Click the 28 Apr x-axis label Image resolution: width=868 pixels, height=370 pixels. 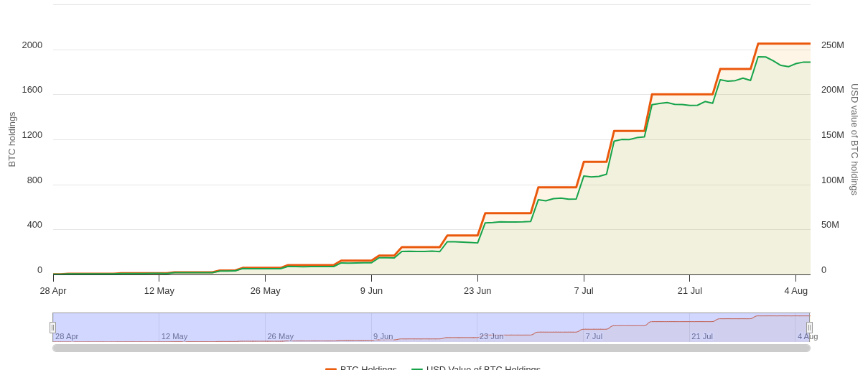(53, 291)
